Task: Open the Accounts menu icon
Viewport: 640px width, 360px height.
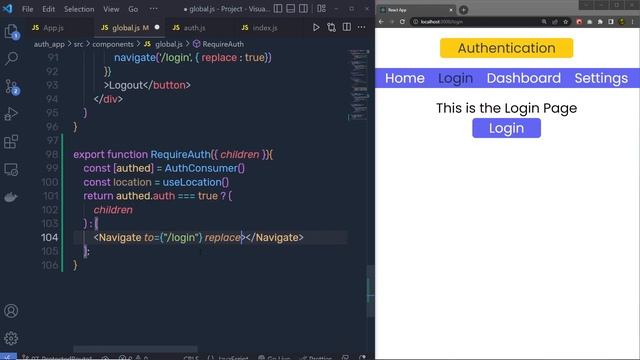Action: 11,311
